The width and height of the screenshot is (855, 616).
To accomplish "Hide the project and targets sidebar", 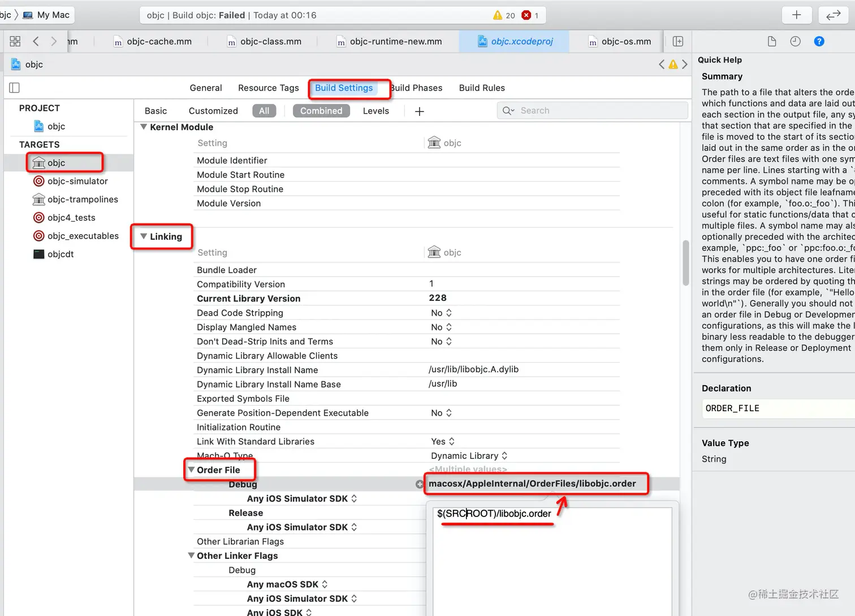I will [15, 88].
